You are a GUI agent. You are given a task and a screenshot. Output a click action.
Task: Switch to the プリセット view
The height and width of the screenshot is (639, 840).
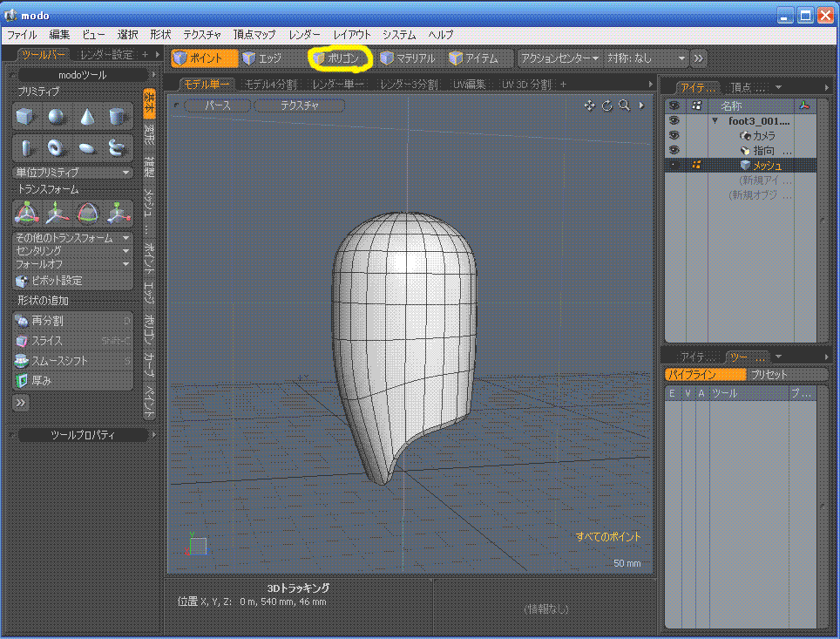[x=769, y=374]
